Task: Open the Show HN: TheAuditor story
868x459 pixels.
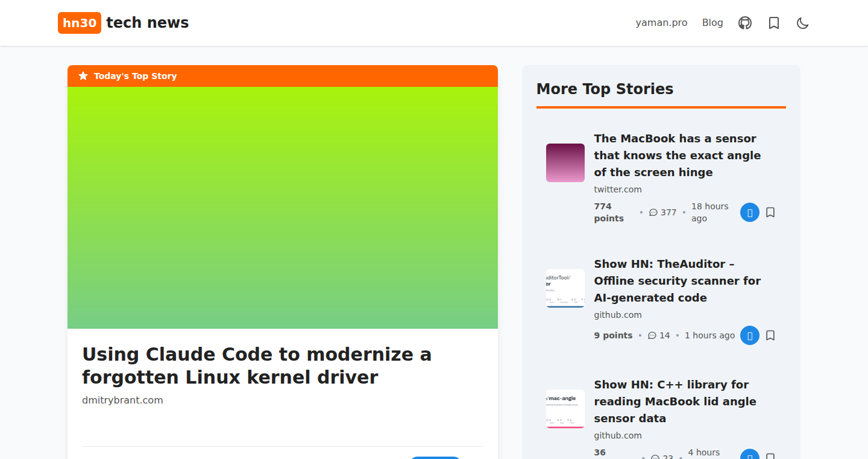Action: point(677,280)
